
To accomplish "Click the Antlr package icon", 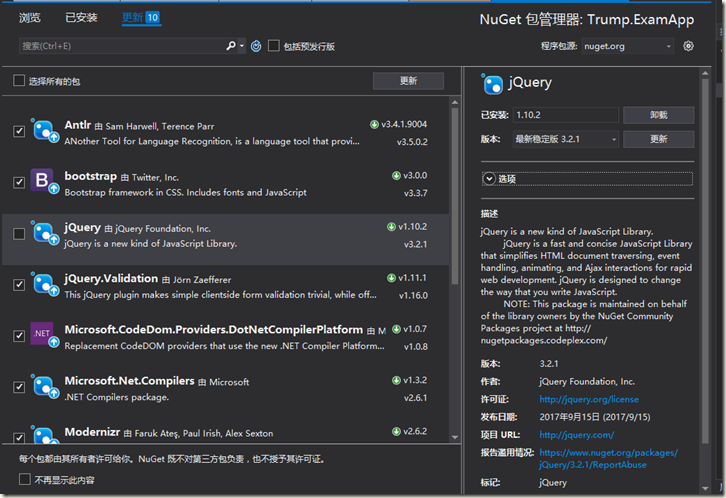I will coord(44,131).
